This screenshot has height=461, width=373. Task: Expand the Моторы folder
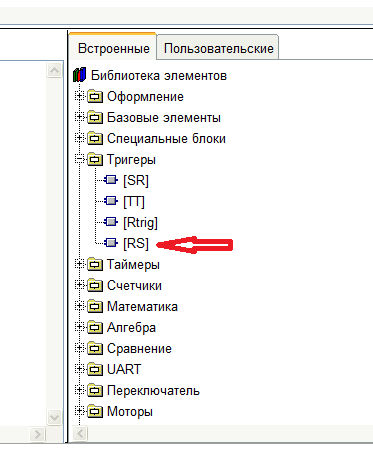(x=79, y=411)
